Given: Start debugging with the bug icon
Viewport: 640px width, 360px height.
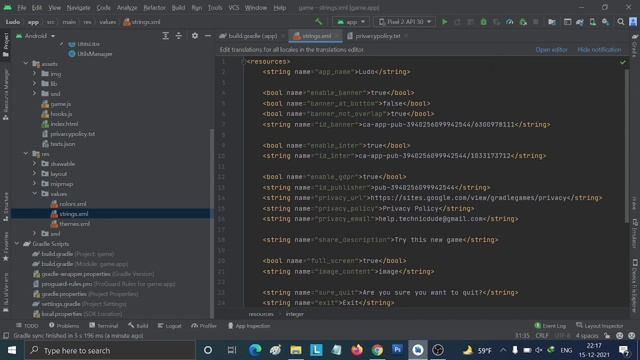Looking at the screenshot, I should (484, 22).
